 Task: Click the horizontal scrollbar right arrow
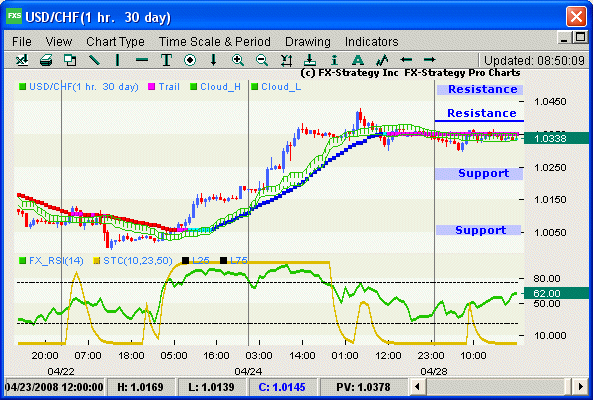(581, 387)
